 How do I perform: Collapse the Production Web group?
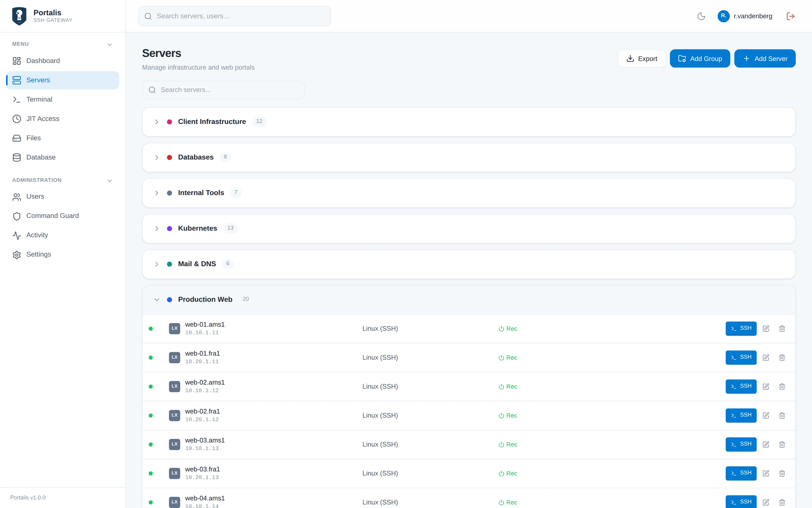point(157,300)
